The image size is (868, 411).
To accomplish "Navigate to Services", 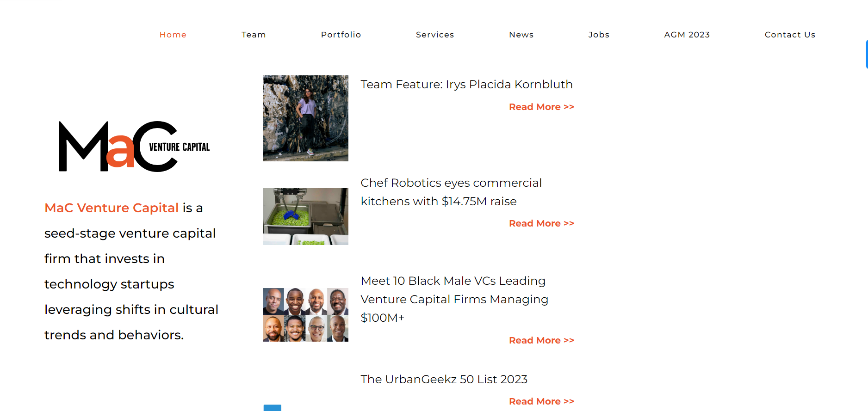I will coord(435,35).
